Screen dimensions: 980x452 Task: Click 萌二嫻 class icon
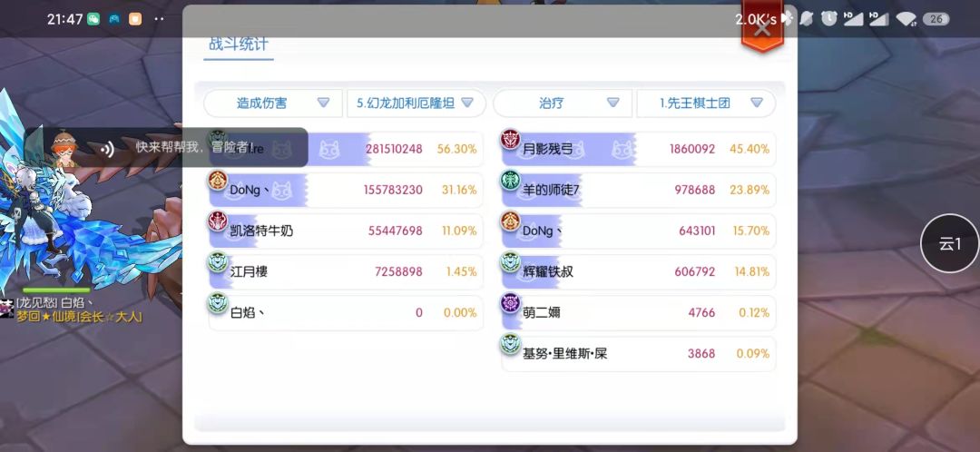pos(511,302)
